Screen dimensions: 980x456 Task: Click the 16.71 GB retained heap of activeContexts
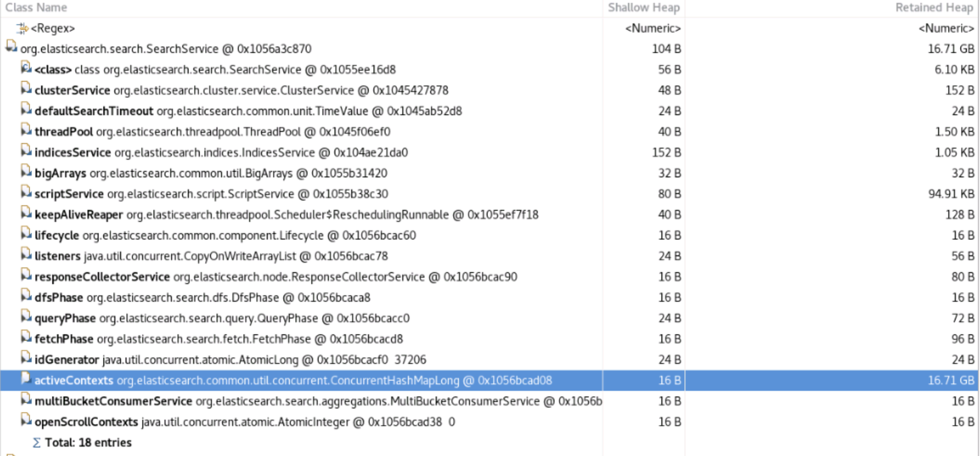coord(951,380)
